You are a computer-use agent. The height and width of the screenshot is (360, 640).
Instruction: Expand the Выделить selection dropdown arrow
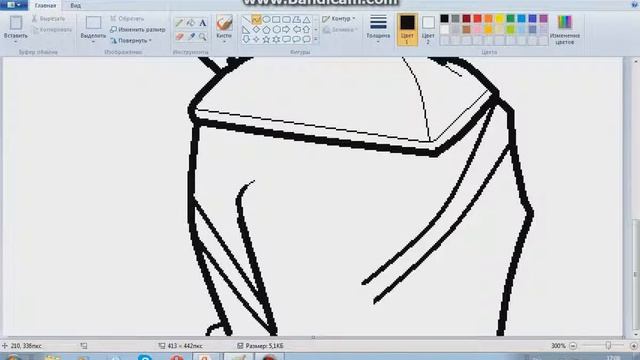coord(93,42)
